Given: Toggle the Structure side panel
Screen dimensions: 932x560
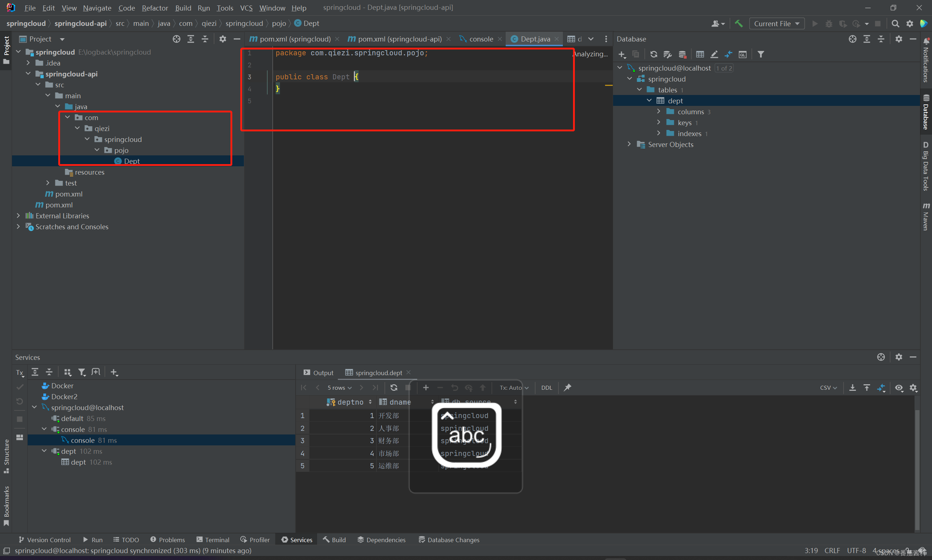Looking at the screenshot, I should [x=7, y=456].
